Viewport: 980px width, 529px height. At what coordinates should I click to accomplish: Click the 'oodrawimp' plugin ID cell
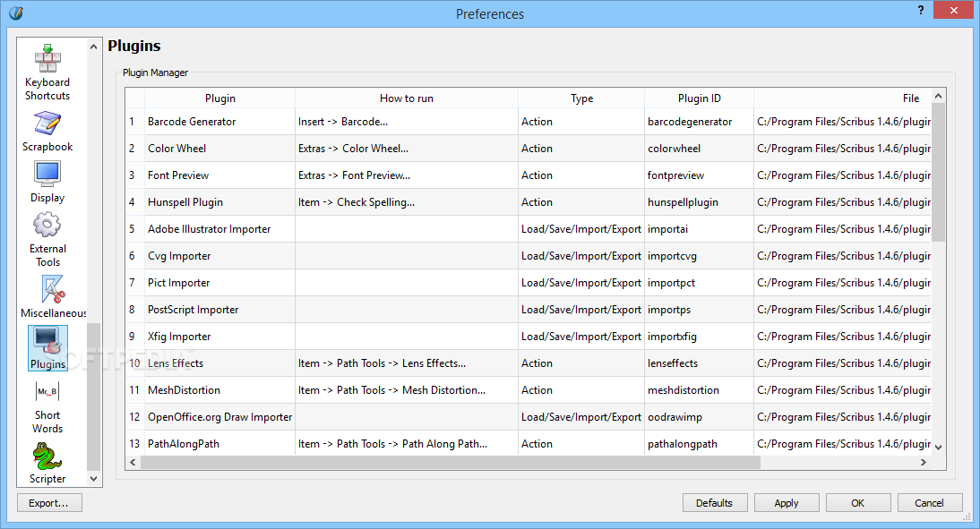(x=700, y=417)
